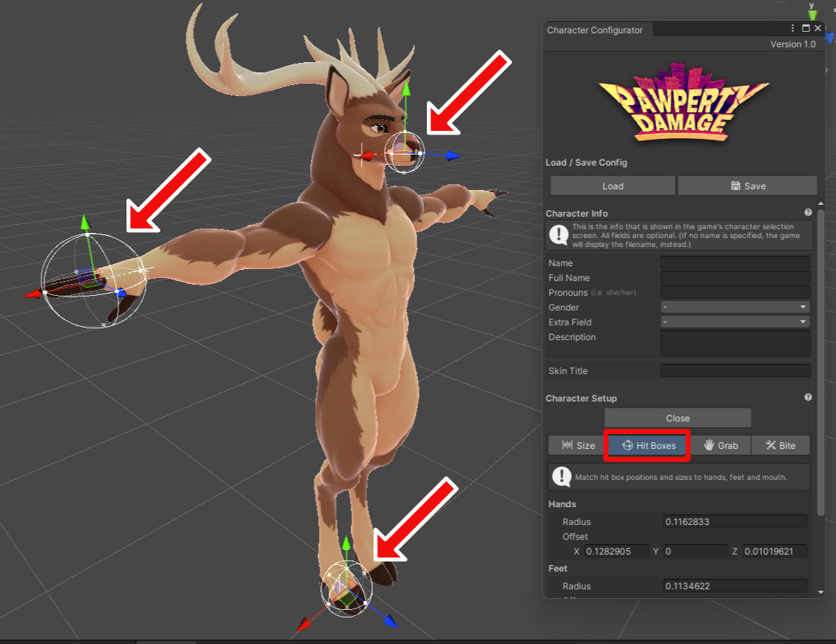Click green Y-axis arrow on mouth gizmo
The height and width of the screenshot is (644, 836).
click(406, 89)
